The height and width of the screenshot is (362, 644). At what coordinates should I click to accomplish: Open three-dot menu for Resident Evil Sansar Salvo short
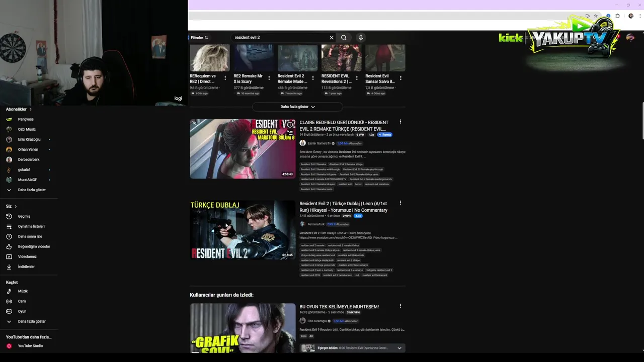tap(400, 78)
